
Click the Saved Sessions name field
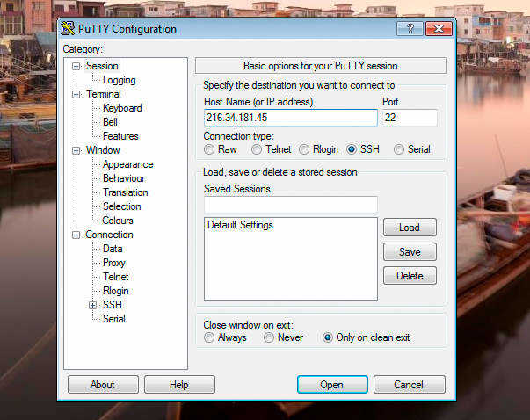coord(291,205)
